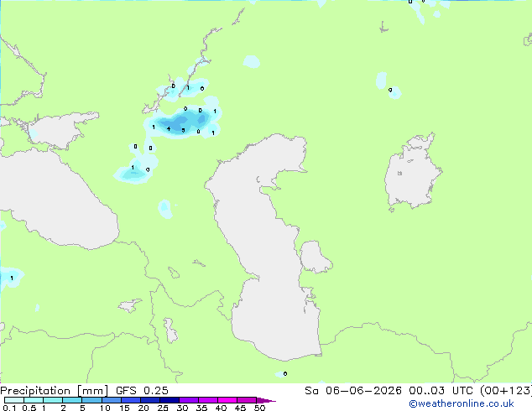This screenshot has height=411, width=532.
Task: Click the 'Sa 06-06-2026' date text
Action: pos(353,391)
